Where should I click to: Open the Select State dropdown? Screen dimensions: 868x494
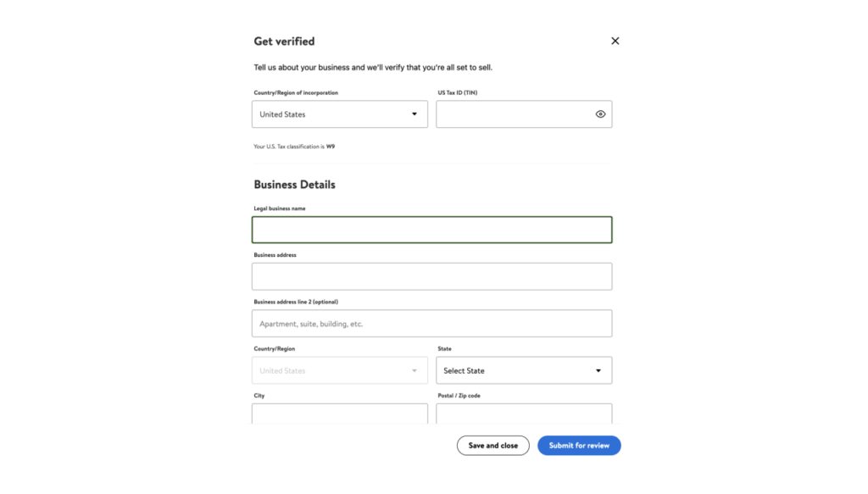coord(524,370)
